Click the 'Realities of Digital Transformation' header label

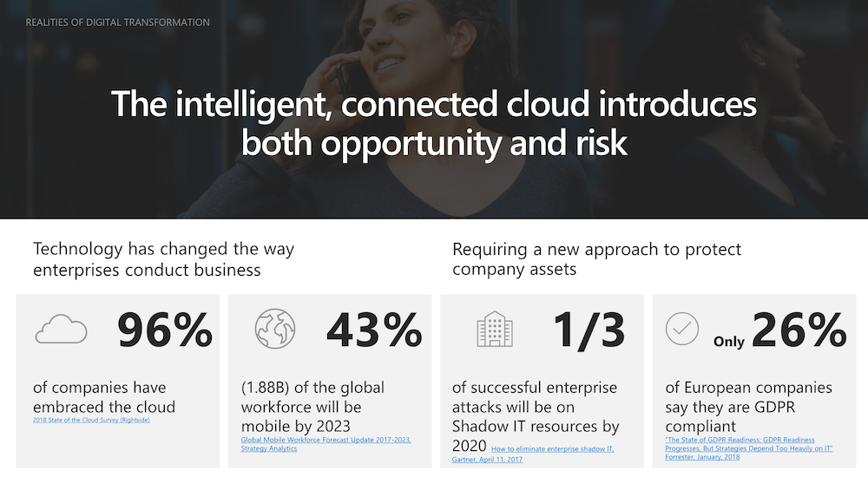tap(118, 22)
